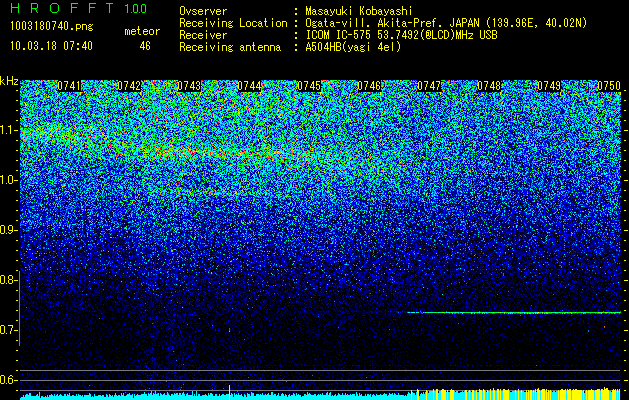629x400 pixels.
Task: Click the filename 1003180740.png
Action: click(x=52, y=27)
